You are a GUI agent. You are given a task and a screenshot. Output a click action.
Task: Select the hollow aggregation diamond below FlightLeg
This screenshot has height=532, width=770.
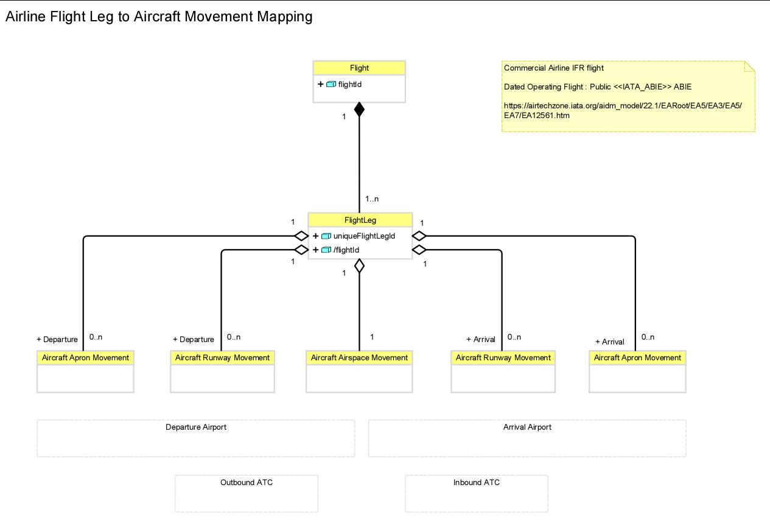tap(359, 266)
